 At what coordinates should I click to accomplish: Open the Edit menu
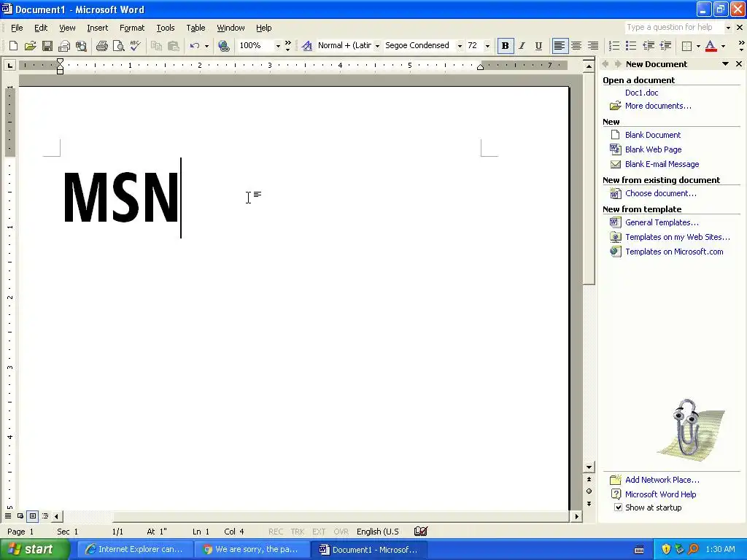[41, 28]
